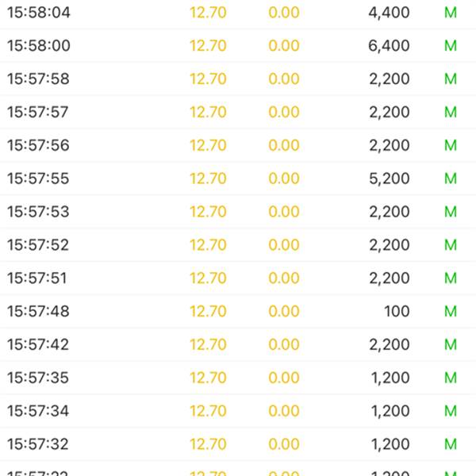Select the 15:58:04 trade row
Viewport: 476px width, 476px height.
(x=238, y=13)
